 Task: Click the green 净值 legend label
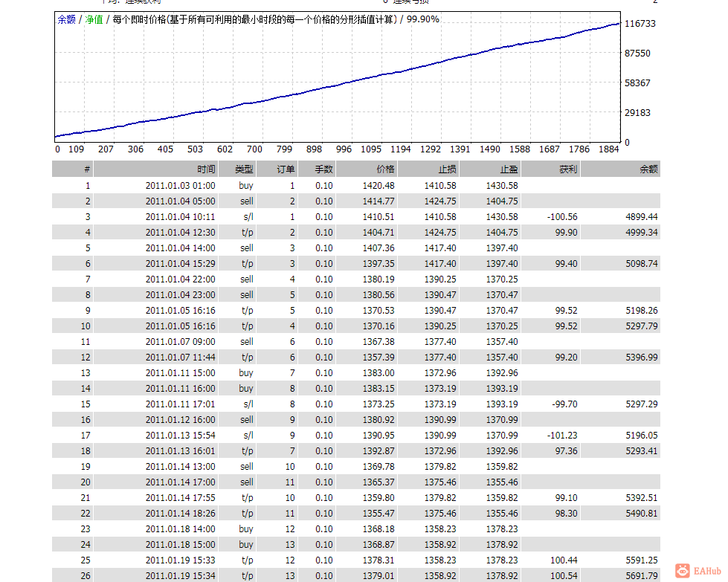[94, 19]
